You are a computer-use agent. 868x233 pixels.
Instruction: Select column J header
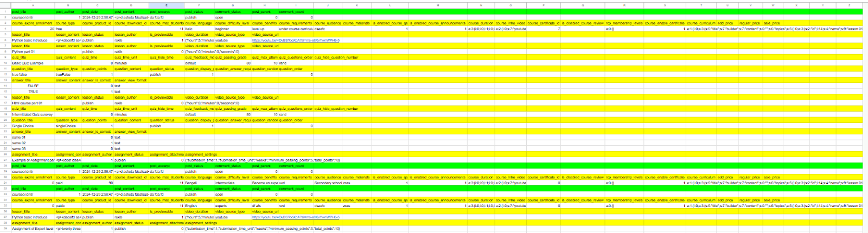(328, 5)
